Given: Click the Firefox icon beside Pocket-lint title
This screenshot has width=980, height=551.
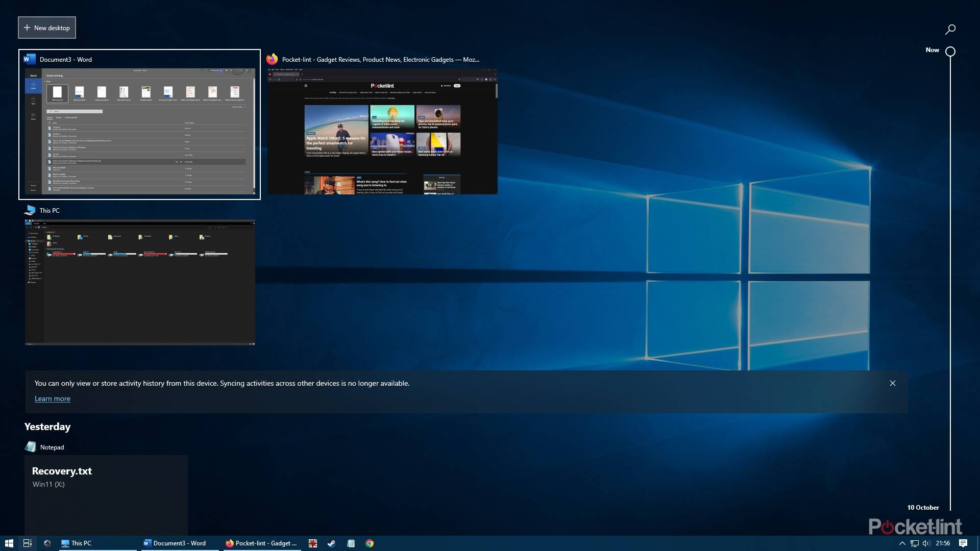Looking at the screenshot, I should [x=272, y=59].
